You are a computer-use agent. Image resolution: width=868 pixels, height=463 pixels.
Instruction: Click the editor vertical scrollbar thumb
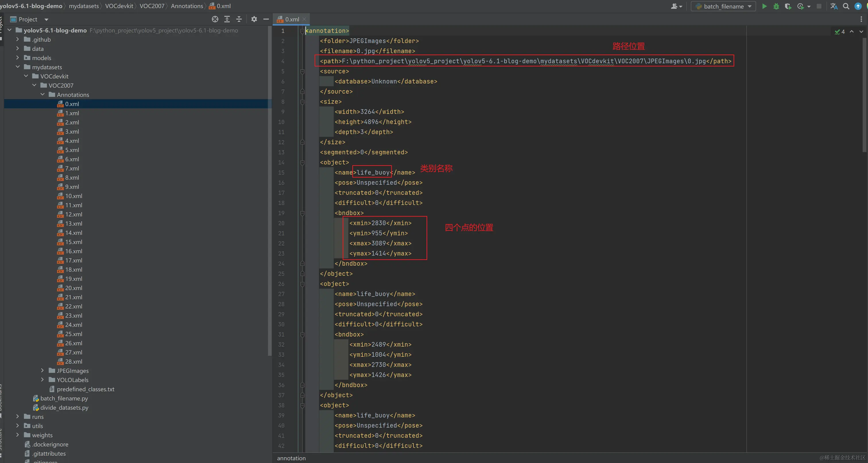[x=865, y=94]
